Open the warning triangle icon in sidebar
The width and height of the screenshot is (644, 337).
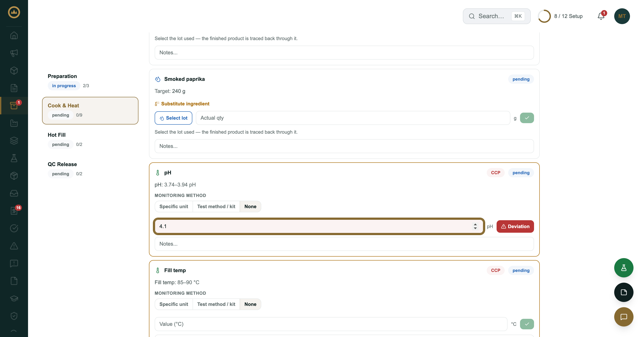point(14,246)
